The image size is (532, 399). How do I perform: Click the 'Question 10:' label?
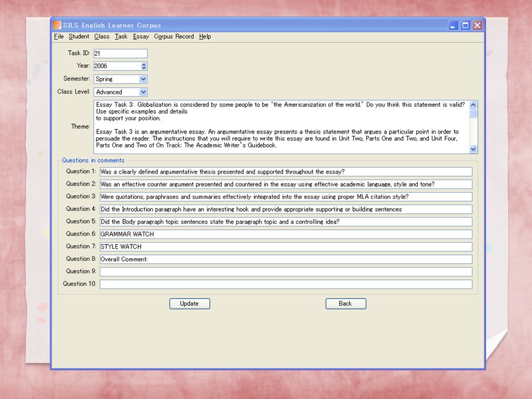(79, 284)
